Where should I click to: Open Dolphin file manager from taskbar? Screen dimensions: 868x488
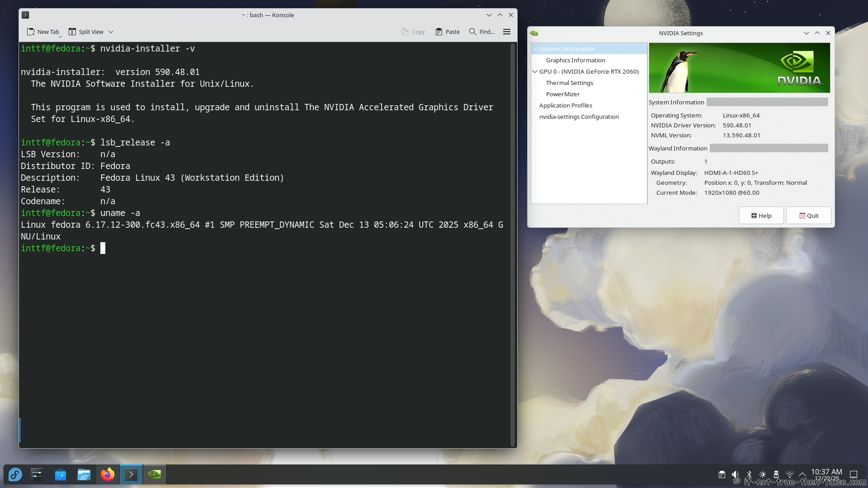pyautogui.click(x=84, y=474)
